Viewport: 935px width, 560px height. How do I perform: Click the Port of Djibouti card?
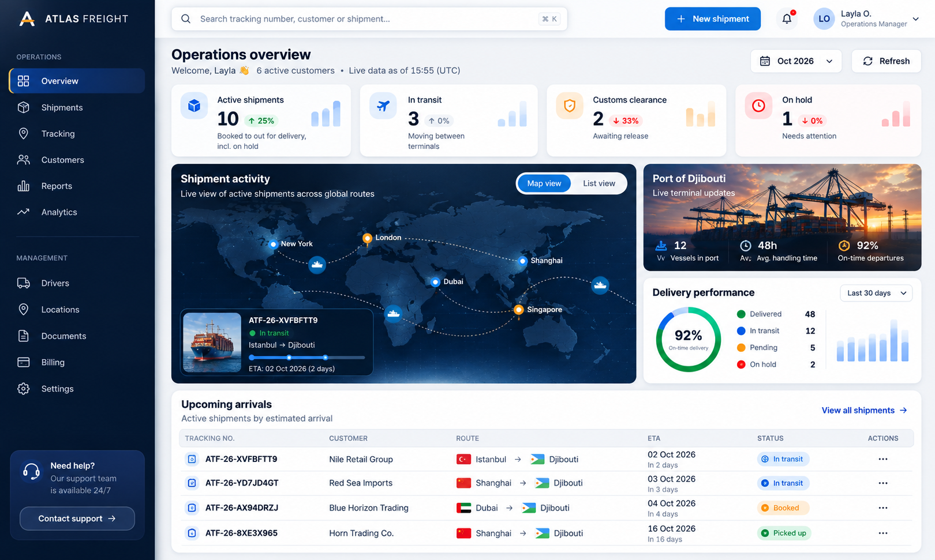[x=782, y=217]
